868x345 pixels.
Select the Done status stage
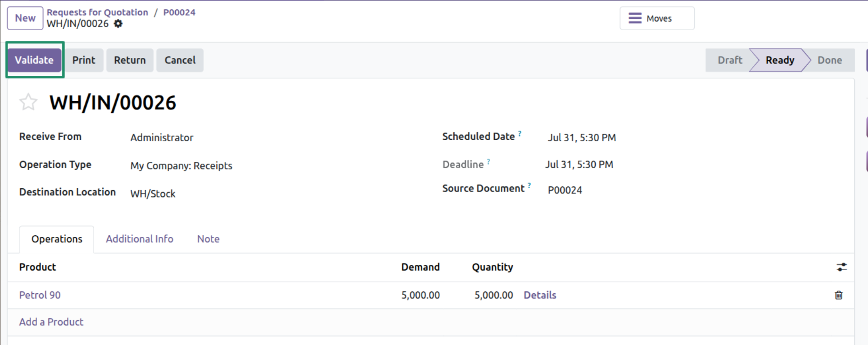pos(829,60)
